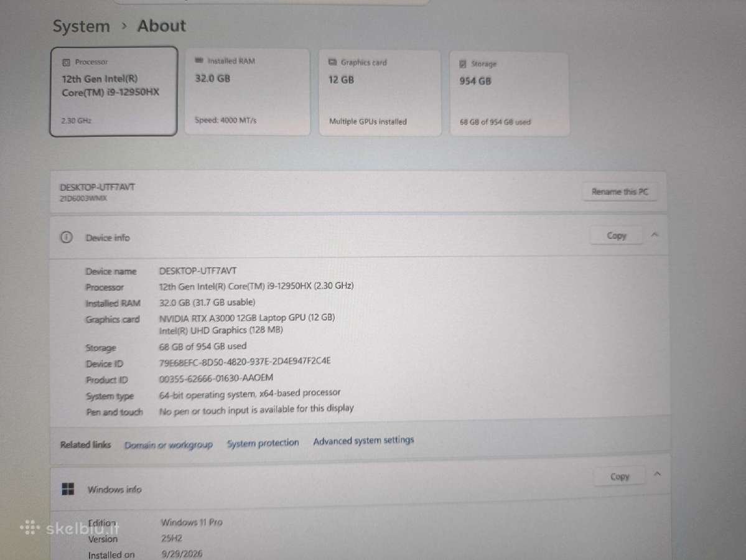
Task: Click the Device info header text
Action: pos(108,238)
